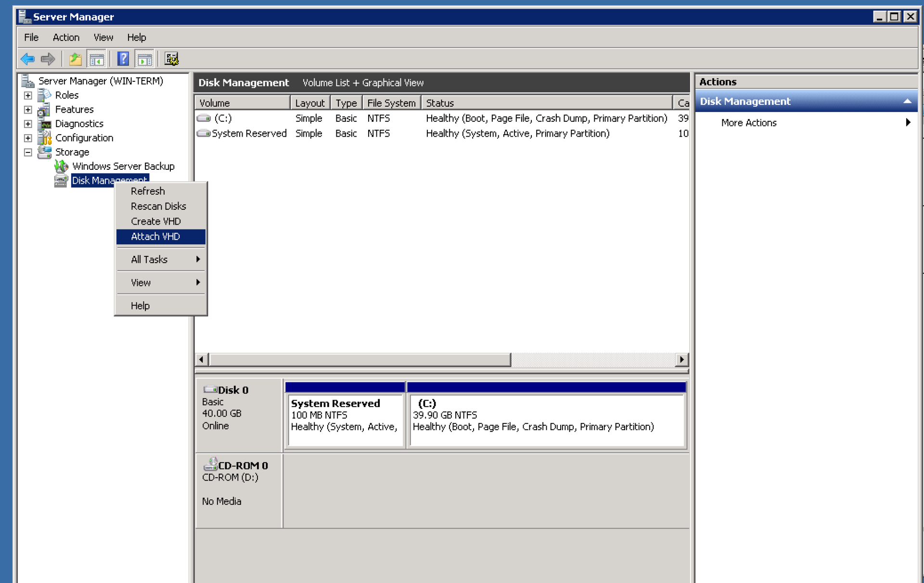Click the CD-ROM 0 drive icon
This screenshot has width=924, height=583.
(x=210, y=465)
